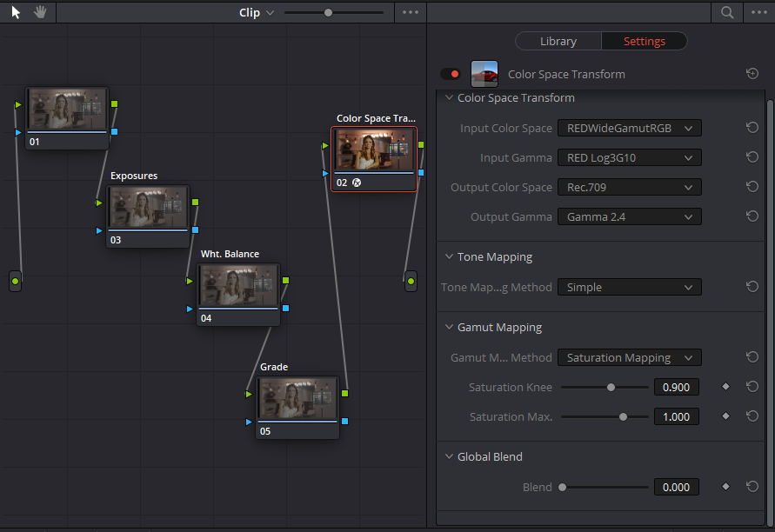Open the Output Color Space dropdown

pyautogui.click(x=629, y=187)
